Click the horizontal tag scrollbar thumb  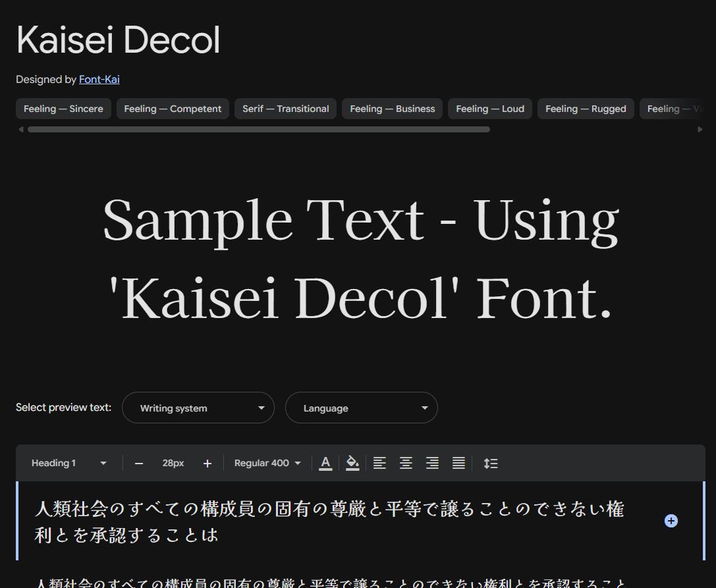(259, 130)
